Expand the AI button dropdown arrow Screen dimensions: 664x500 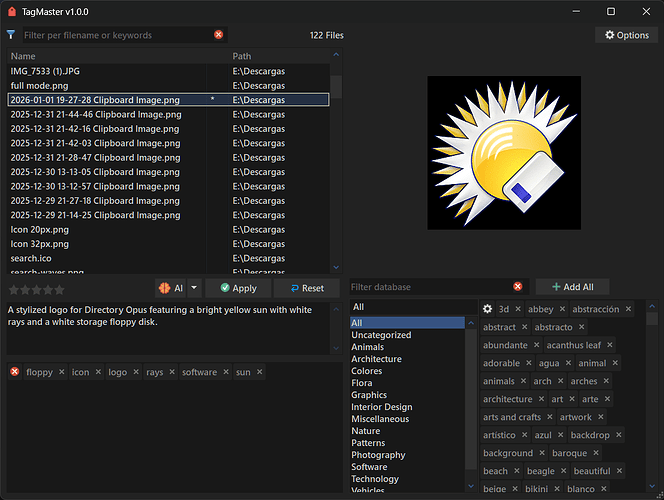coord(194,288)
